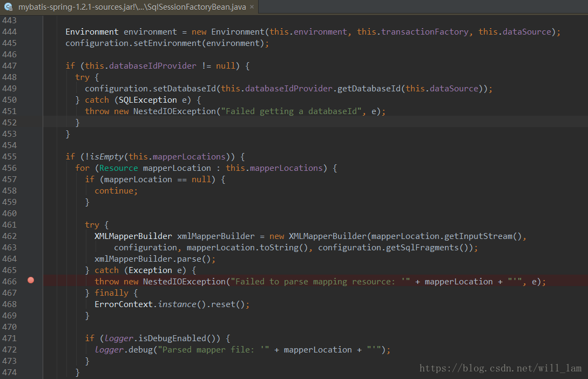The image size is (588, 379).
Task: Click line number 461 in the gutter
Action: [9, 224]
